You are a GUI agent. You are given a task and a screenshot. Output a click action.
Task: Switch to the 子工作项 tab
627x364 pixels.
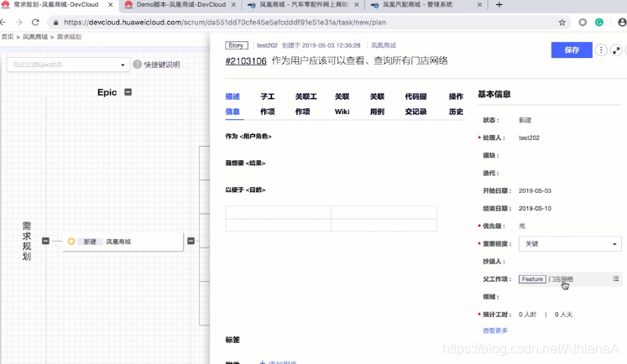[x=268, y=104]
